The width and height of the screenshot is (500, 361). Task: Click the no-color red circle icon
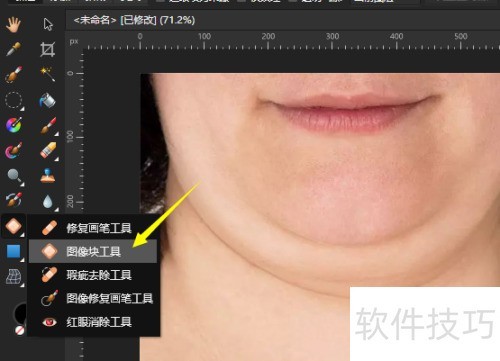coord(20,330)
